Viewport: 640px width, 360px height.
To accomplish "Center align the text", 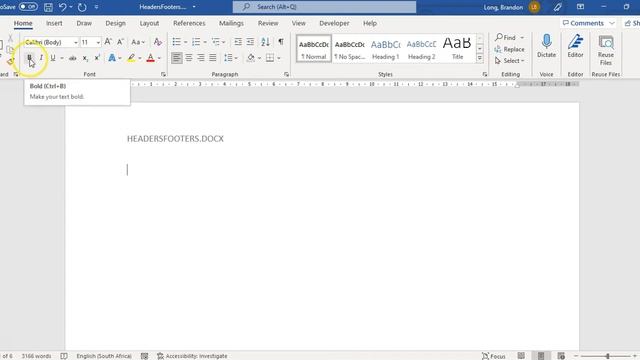I will pyautogui.click(x=189, y=58).
